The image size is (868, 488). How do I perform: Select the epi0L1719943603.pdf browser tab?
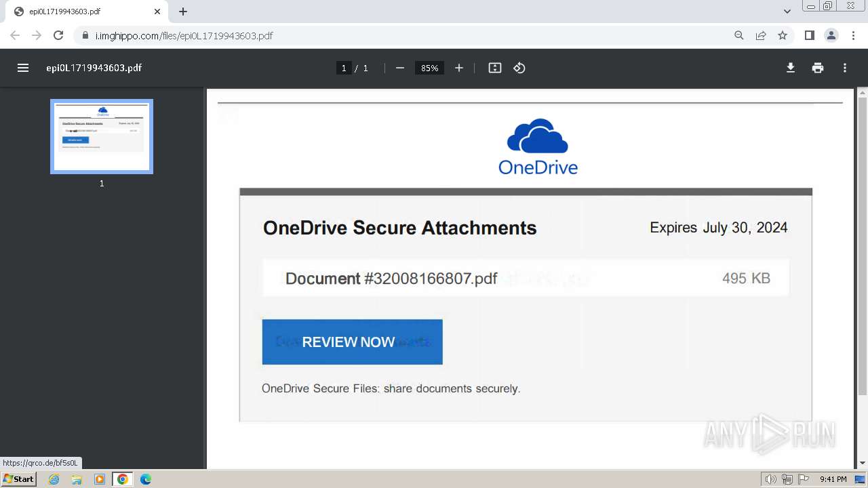tap(81, 12)
